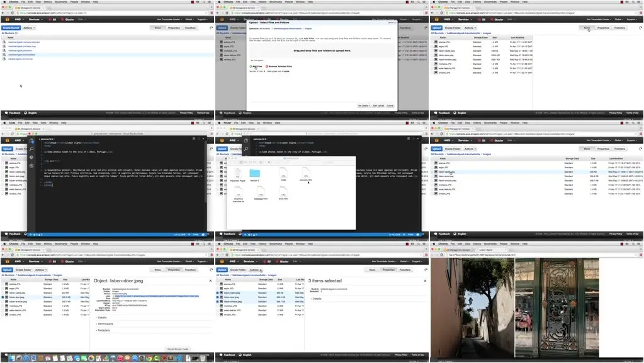This screenshot has width=644, height=363.
Task: Uncheck lisbon-door.jpeg checkbox beside Object properties pane
Action: (x=3, y=297)
